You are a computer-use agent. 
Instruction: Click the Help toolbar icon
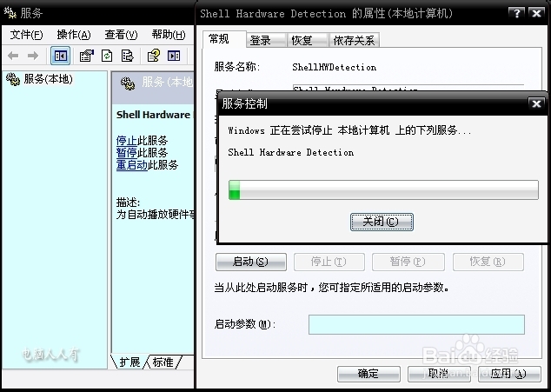click(x=154, y=56)
